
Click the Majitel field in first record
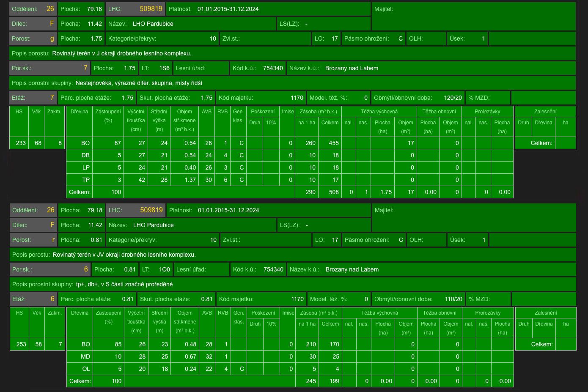(x=474, y=16)
